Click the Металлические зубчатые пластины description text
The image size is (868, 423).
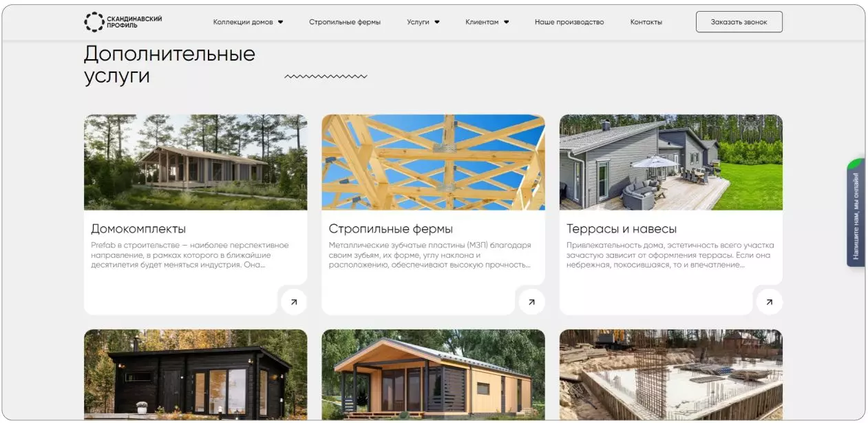(430, 255)
